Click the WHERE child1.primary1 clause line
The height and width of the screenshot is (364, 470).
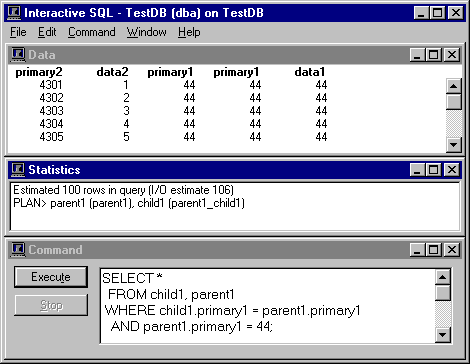[232, 311]
